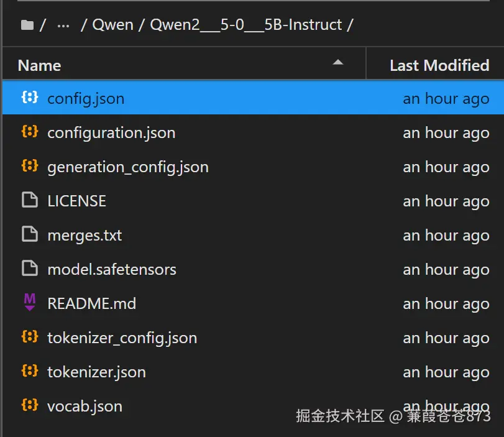This screenshot has width=504, height=437.
Task: Go to the Qwen folder in breadcrumb
Action: 112,25
